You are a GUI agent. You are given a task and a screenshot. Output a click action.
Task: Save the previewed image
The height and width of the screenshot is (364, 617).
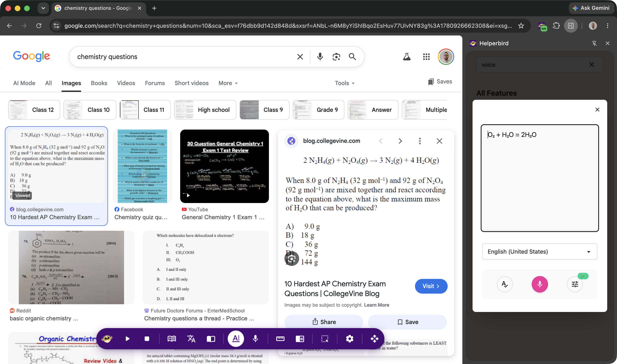407,322
